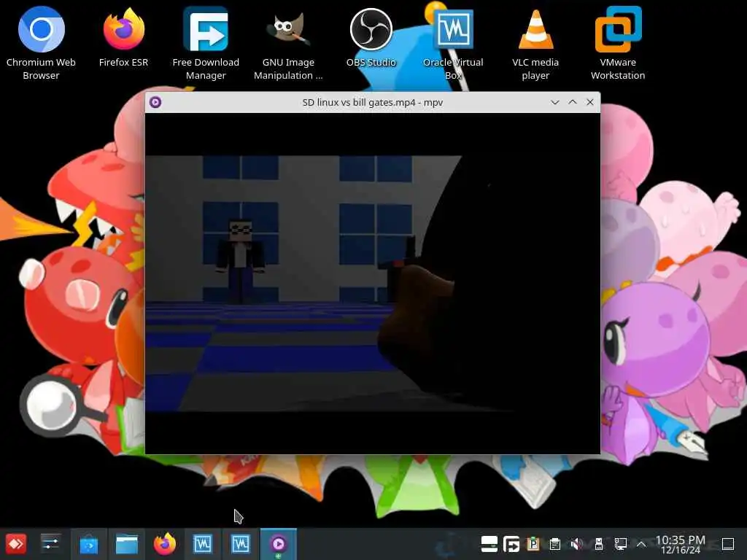Open removable USB device tray icon

coord(598,544)
